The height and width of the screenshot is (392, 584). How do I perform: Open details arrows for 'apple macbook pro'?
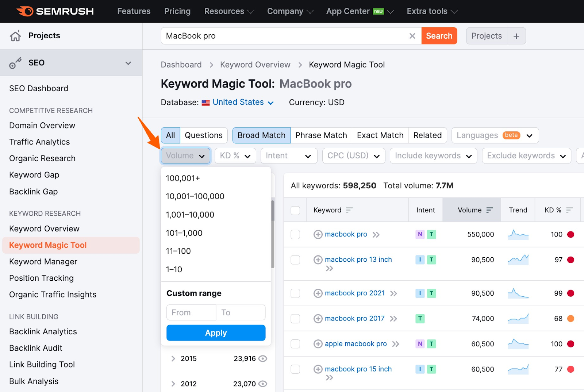point(396,344)
